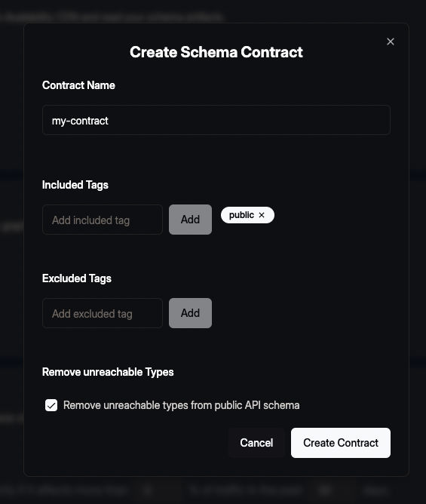Click the dimmed backdrop outside the dialog

pyautogui.click(x=418, y=257)
